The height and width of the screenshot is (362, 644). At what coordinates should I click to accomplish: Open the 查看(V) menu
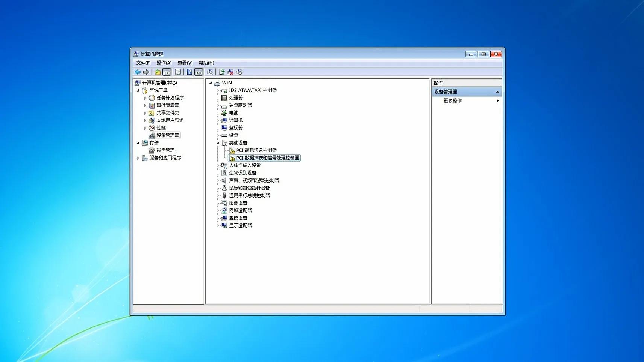point(185,63)
